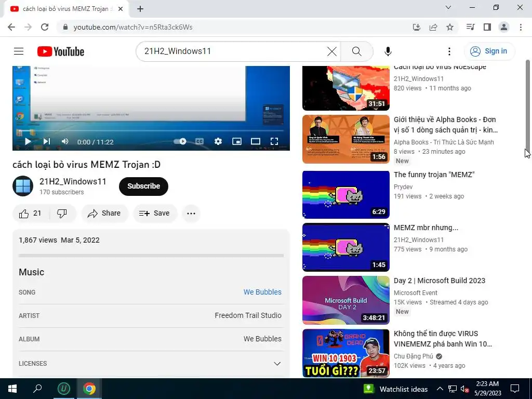Clear the search box with the X icon
The width and height of the screenshot is (532, 399).
pos(332,51)
